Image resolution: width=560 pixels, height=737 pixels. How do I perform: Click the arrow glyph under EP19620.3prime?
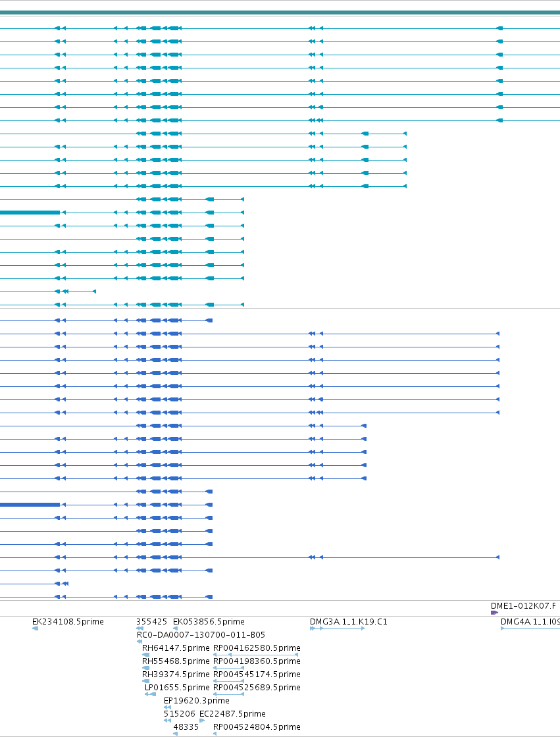coord(167,707)
